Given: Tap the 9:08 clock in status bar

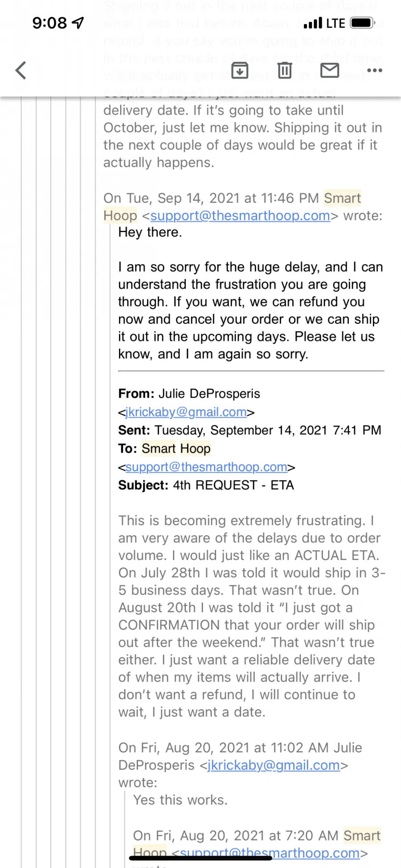Looking at the screenshot, I should 49,23.
